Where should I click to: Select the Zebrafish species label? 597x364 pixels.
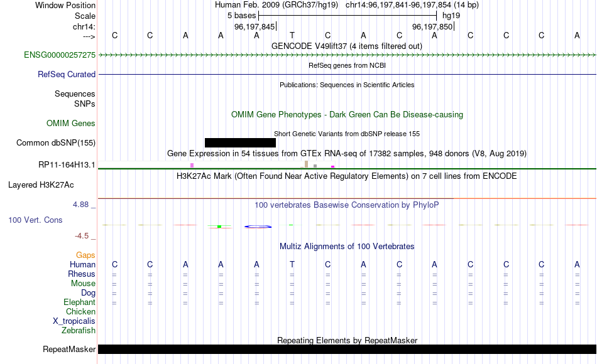click(x=79, y=331)
